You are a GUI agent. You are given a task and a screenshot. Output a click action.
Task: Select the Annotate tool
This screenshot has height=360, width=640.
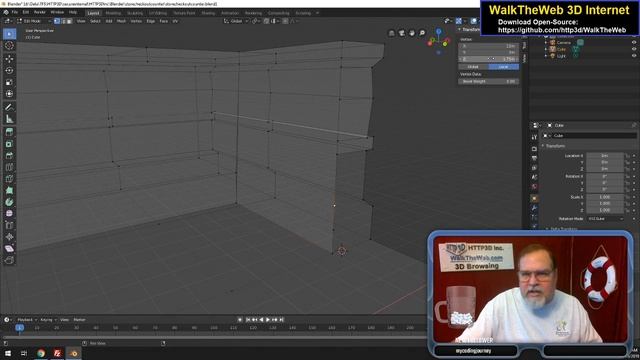(x=9, y=107)
